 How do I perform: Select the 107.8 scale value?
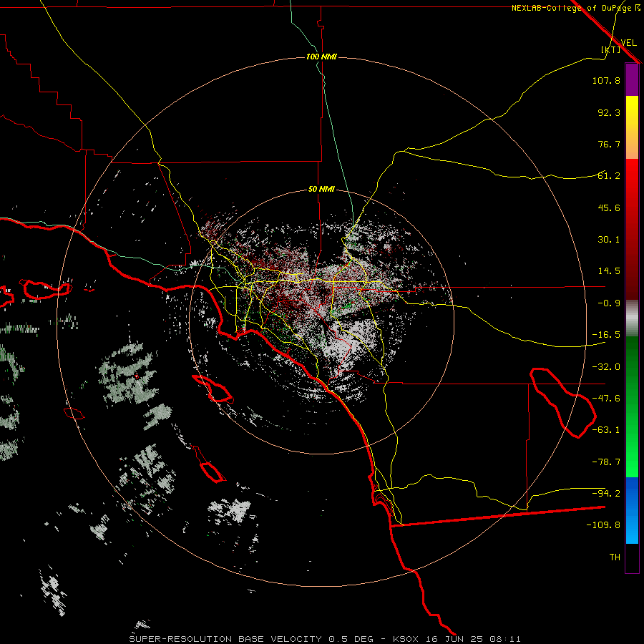606,80
